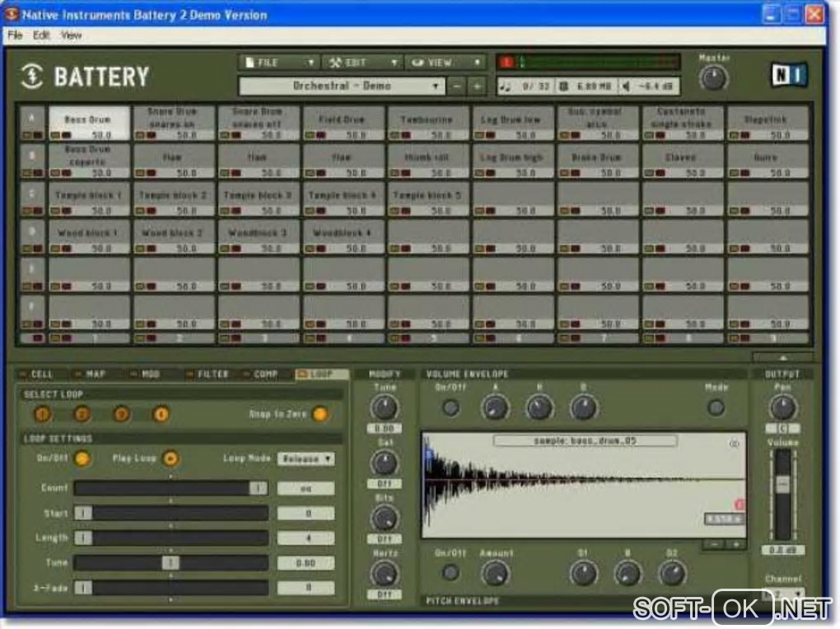Toggle the loop On/Off switch
The height and width of the screenshot is (629, 840).
[82, 459]
